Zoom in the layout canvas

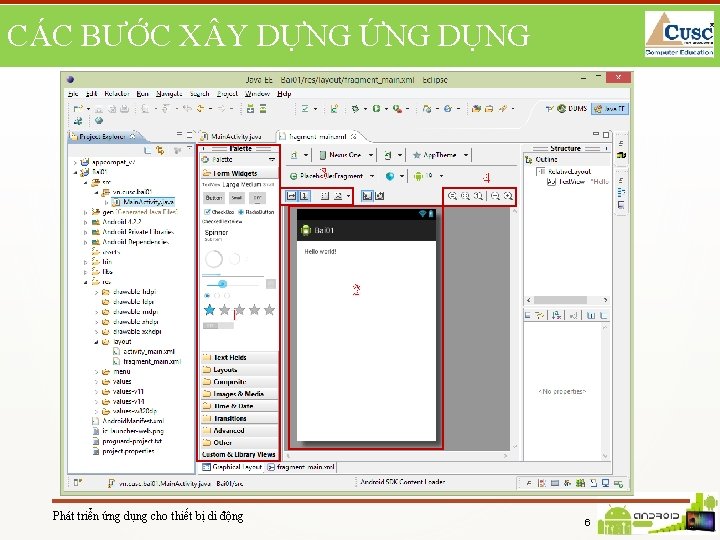point(508,196)
